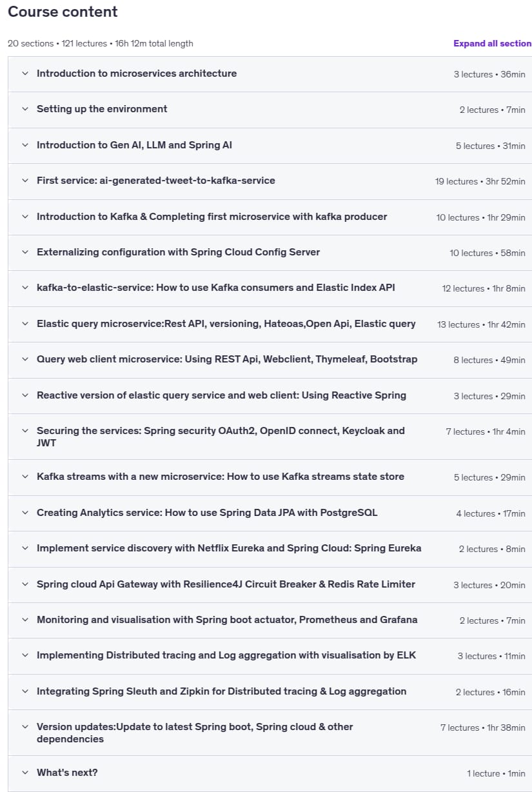532x792 pixels.
Task: Open Integrating Spring Sleuth and Zipkin section
Action: pos(270,692)
